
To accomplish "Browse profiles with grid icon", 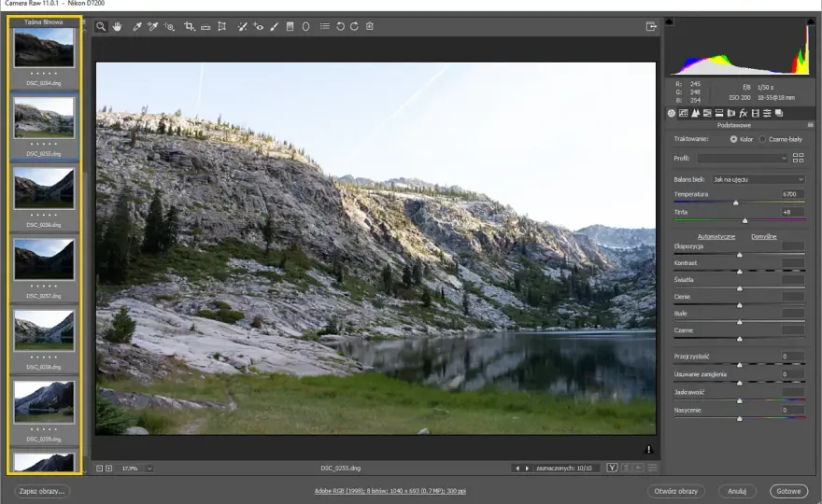I will tap(798, 158).
